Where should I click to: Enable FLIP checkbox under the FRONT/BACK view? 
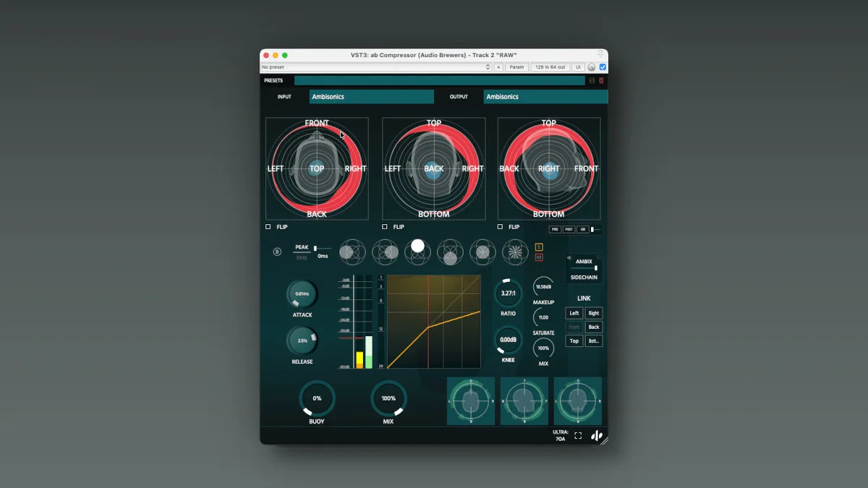click(268, 227)
